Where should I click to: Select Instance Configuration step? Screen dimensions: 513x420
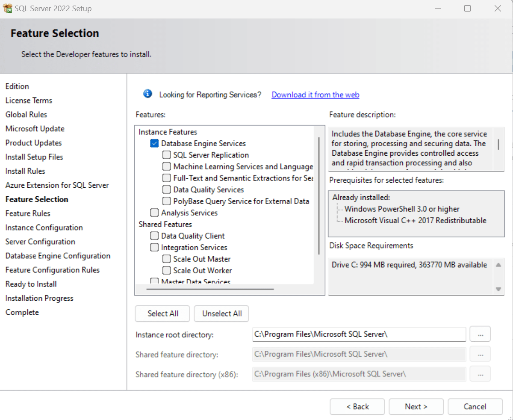pyautogui.click(x=44, y=228)
